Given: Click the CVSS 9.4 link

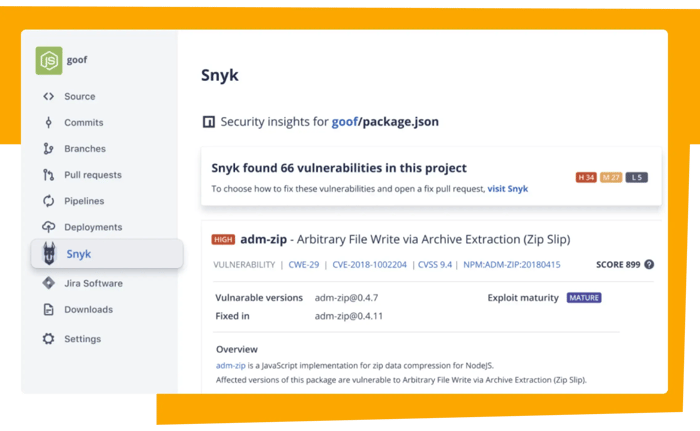Looking at the screenshot, I should 435,264.
